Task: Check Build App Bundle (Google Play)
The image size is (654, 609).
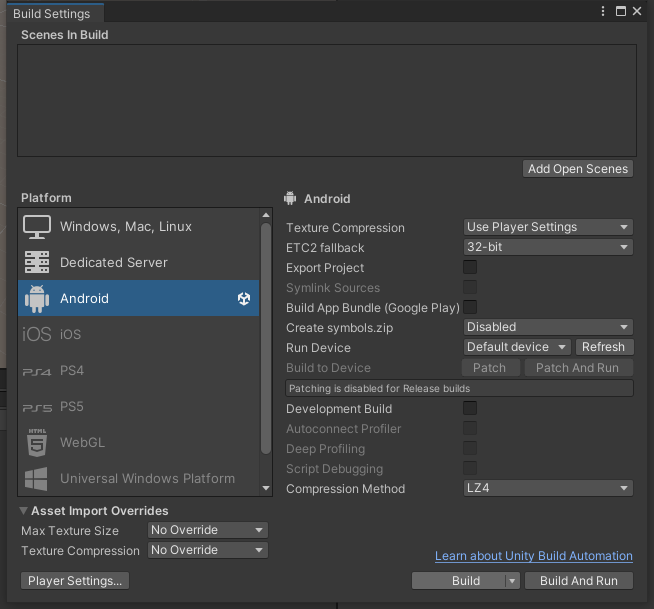Action: 470,307
